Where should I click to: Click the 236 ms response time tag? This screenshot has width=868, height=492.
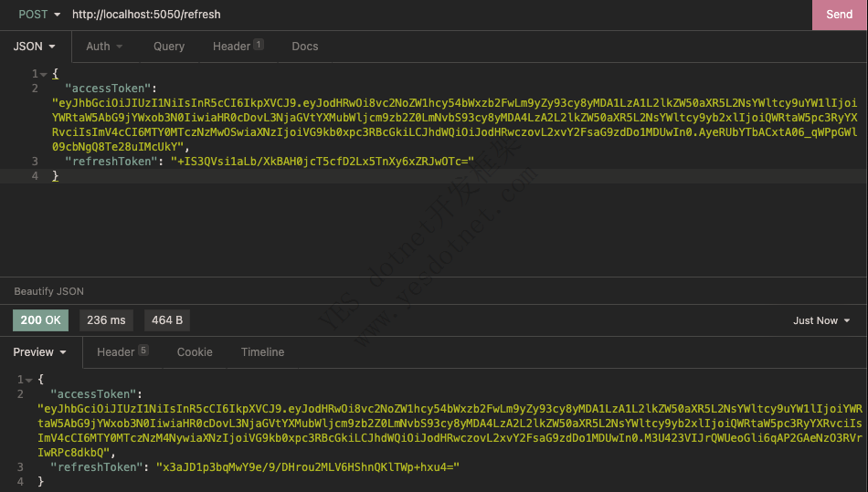pyautogui.click(x=106, y=320)
